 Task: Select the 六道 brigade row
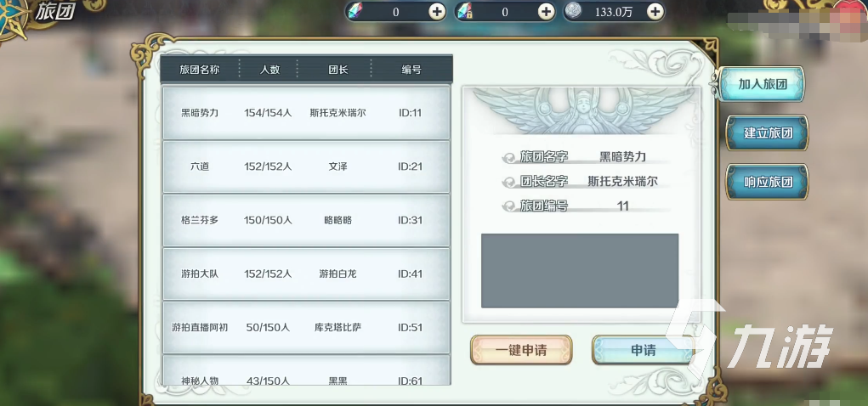306,166
